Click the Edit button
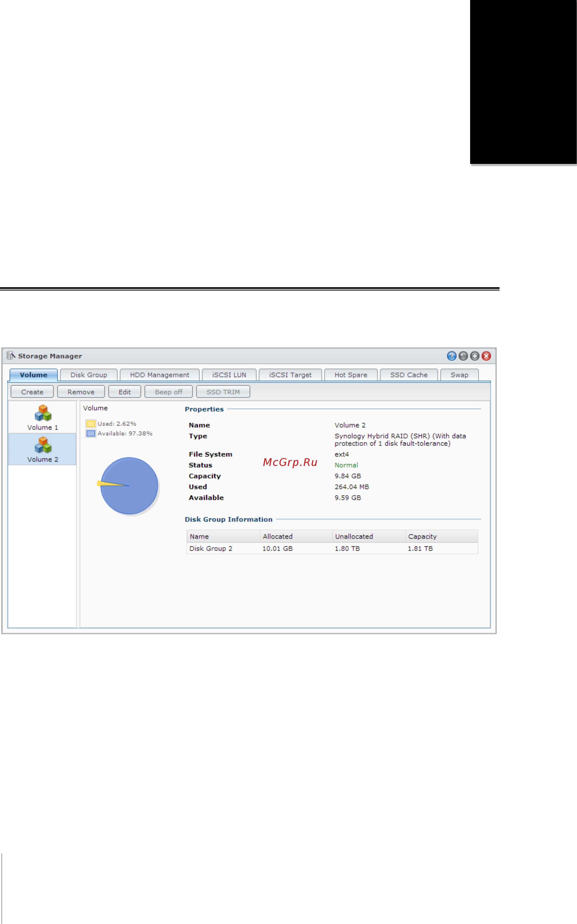The width and height of the screenshot is (577, 924). coord(124,392)
